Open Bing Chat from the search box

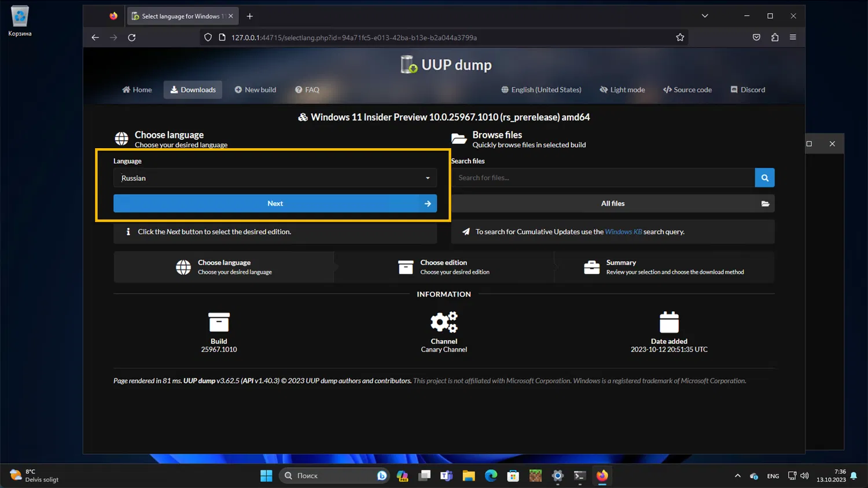(381, 476)
